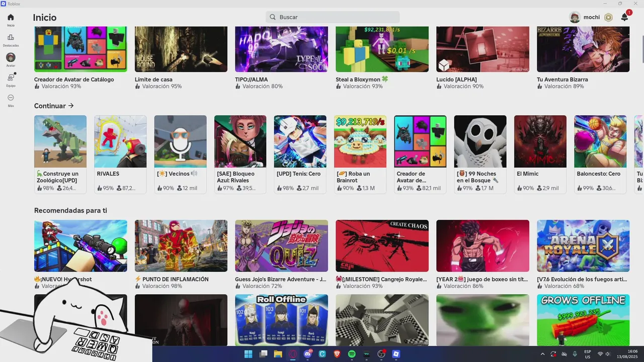Image resolution: width=644 pixels, height=362 pixels.
Task: Open Discord from the taskbar
Action: pos(307,354)
